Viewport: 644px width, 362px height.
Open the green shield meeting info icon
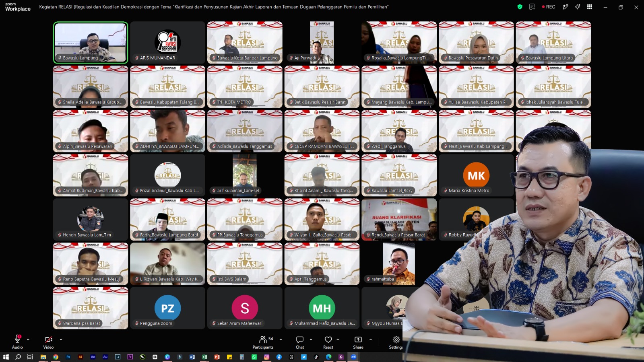(x=520, y=7)
